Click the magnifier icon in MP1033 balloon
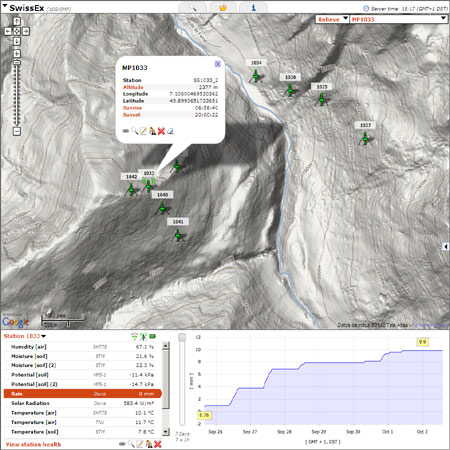 (x=134, y=131)
